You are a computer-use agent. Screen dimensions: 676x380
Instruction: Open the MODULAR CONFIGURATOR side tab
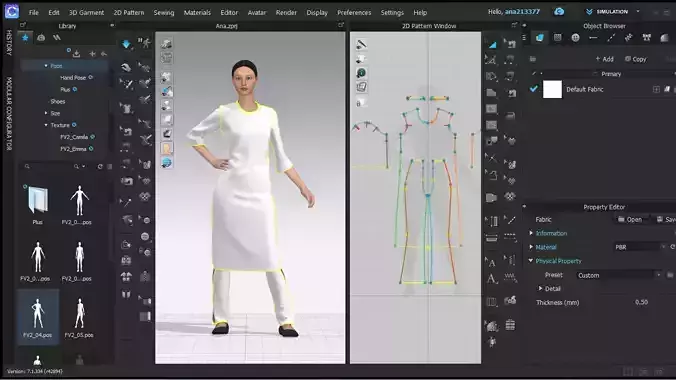8,113
